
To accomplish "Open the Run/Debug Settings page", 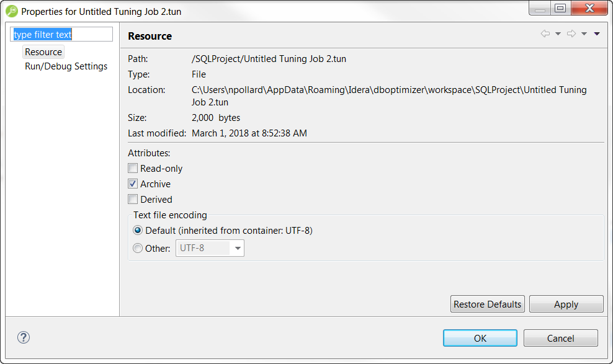I will click(66, 66).
